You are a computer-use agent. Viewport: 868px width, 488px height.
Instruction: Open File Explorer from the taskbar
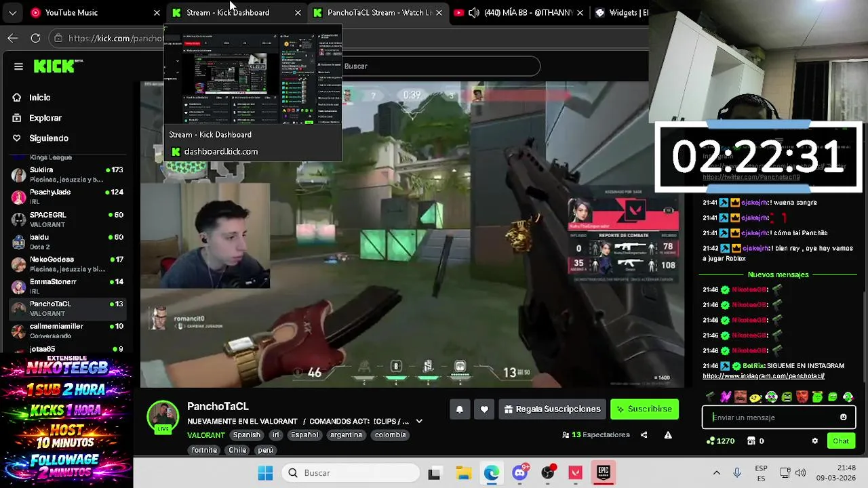463,473
